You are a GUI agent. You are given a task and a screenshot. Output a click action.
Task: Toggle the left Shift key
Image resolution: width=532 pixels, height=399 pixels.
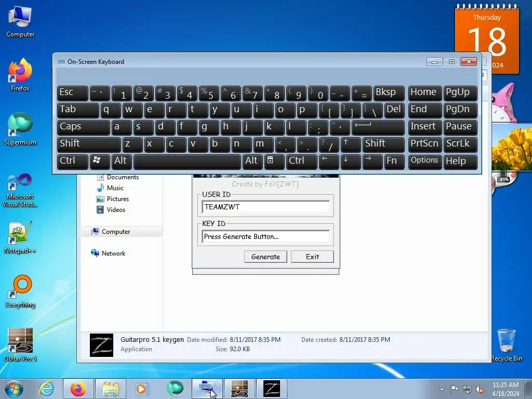[x=89, y=144]
